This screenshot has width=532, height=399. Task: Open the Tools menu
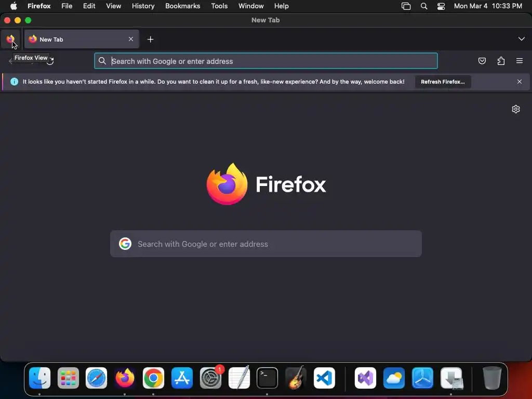(x=219, y=6)
